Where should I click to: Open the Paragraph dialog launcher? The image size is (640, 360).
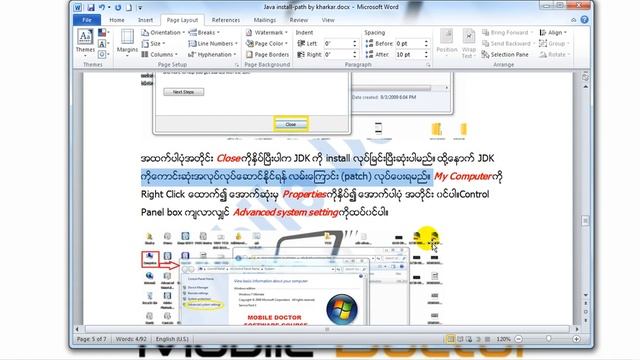click(x=428, y=65)
